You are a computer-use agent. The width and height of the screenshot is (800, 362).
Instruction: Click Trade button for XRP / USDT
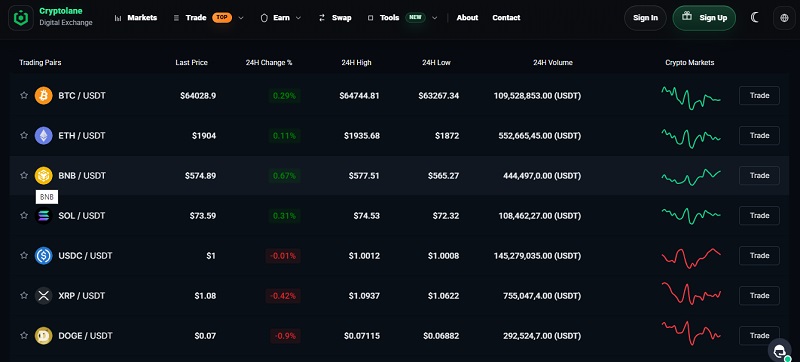[759, 296]
